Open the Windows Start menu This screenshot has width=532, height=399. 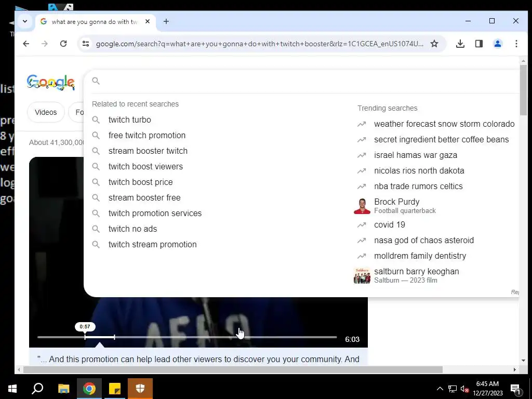12,389
